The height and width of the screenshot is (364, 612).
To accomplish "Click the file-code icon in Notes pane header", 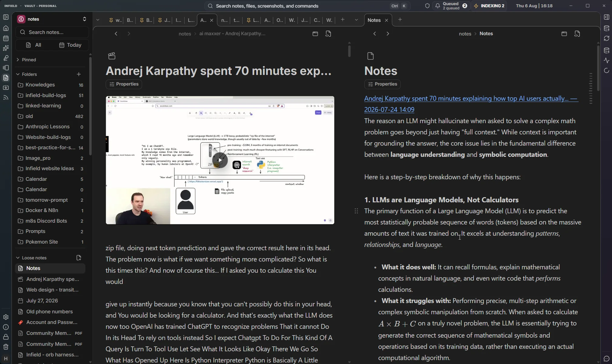I will (577, 34).
